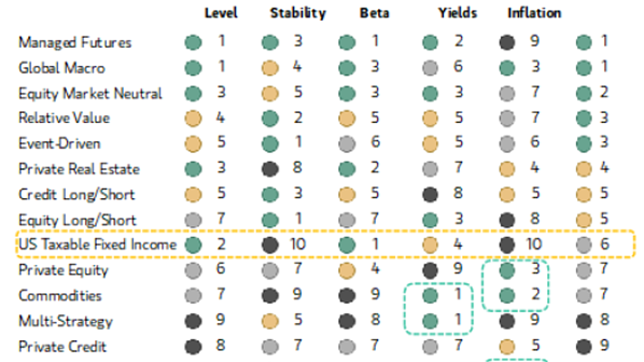Click the green dot in Commodities Yields

(431, 295)
